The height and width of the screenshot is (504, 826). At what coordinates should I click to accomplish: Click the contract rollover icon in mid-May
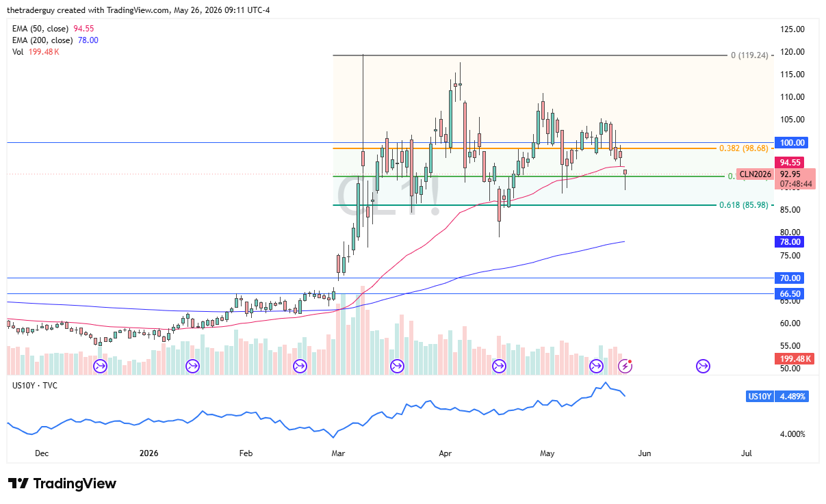(x=597, y=367)
